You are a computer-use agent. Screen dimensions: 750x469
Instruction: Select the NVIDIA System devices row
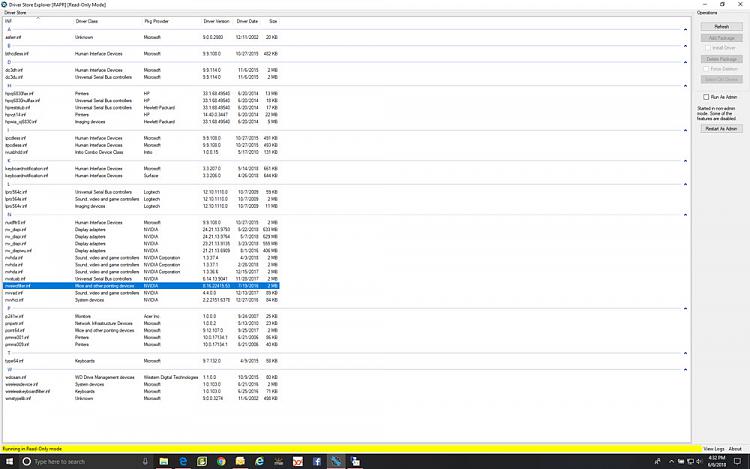click(141, 300)
